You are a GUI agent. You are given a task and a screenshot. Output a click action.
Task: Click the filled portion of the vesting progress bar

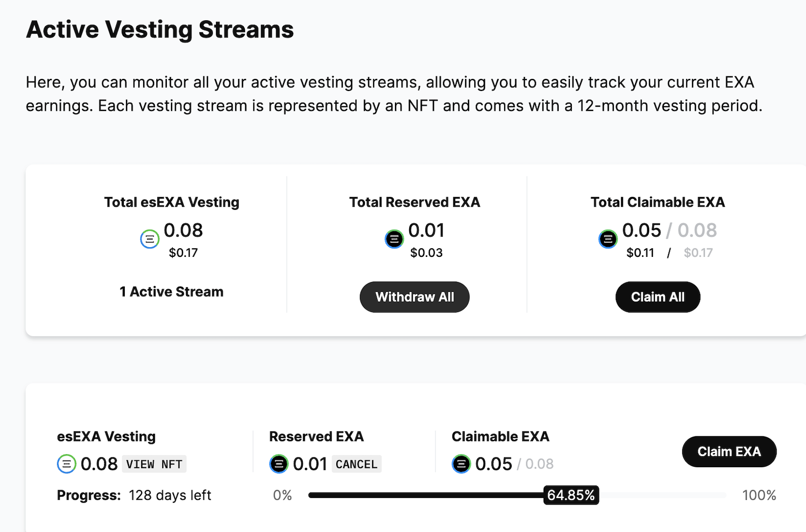click(x=425, y=496)
